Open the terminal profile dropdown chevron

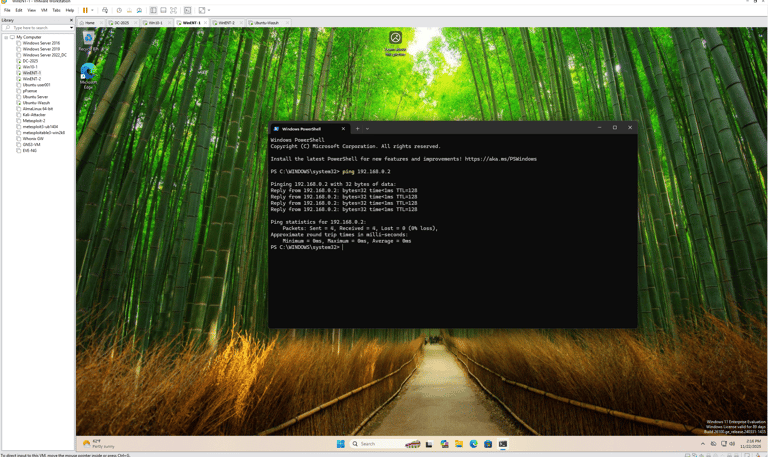367,129
